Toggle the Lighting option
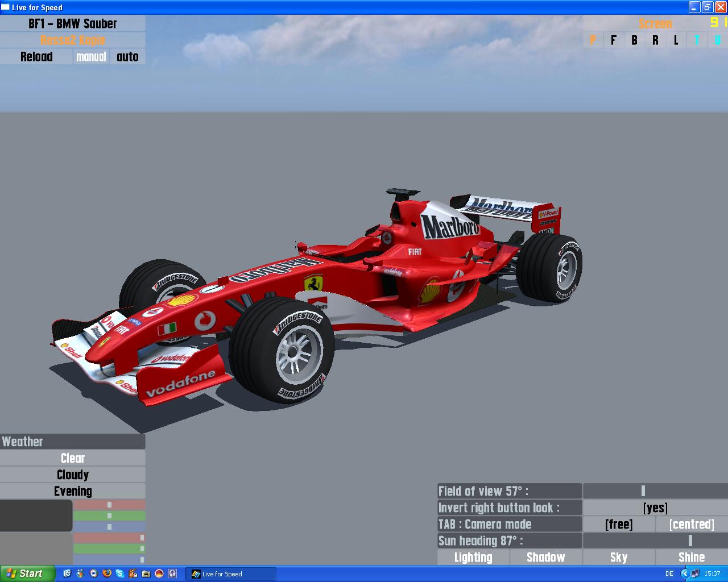728x582 pixels. coord(473,557)
